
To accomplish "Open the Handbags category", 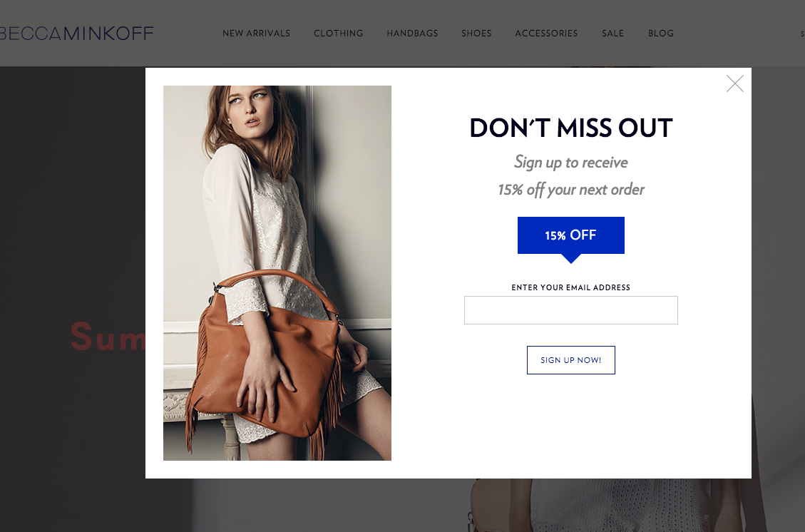I will [412, 34].
